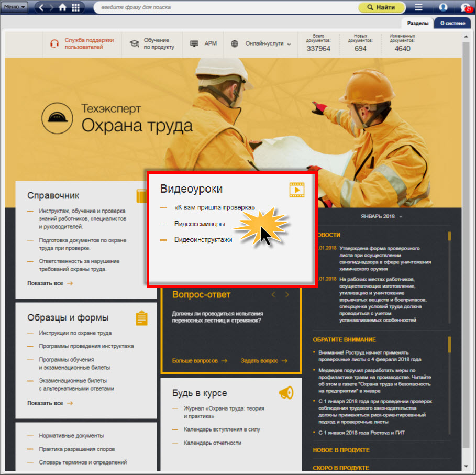The height and width of the screenshot is (475, 476).
Task: Expand the ЯНВАРЬ 2018 month selector
Action: pos(382,216)
